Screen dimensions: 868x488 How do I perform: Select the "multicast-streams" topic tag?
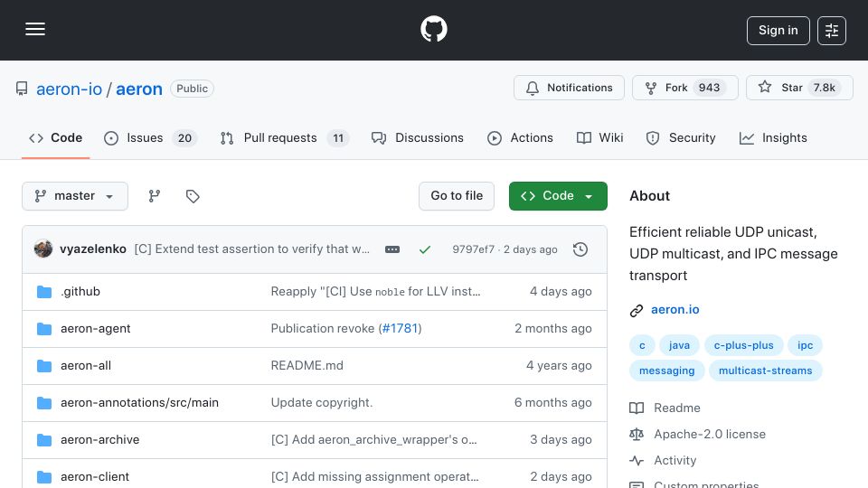[x=765, y=371]
